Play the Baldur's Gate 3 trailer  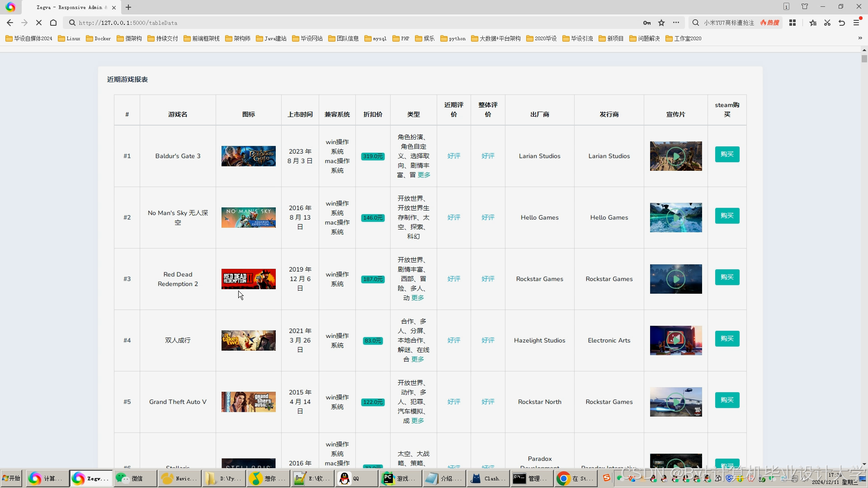tap(676, 156)
